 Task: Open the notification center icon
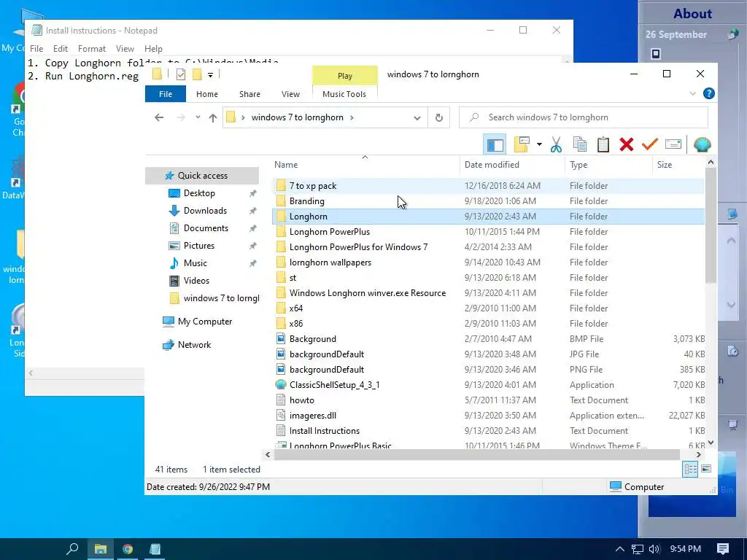723,549
